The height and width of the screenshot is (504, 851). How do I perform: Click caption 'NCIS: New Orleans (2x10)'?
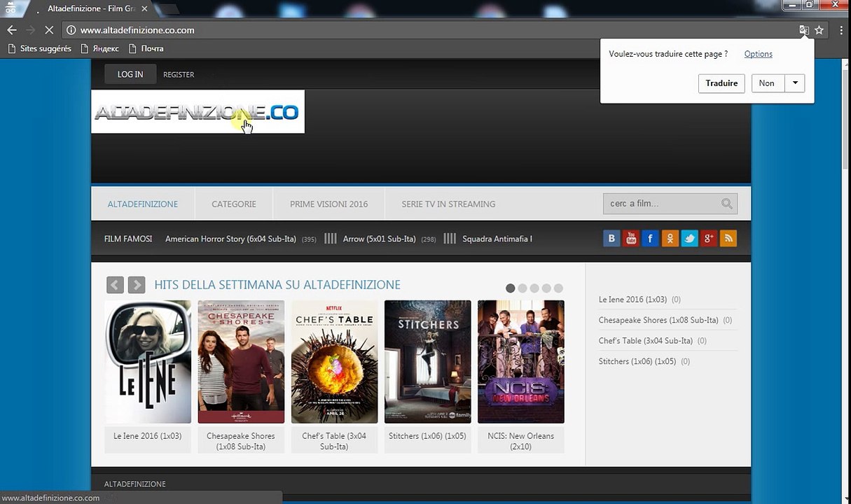click(x=521, y=441)
